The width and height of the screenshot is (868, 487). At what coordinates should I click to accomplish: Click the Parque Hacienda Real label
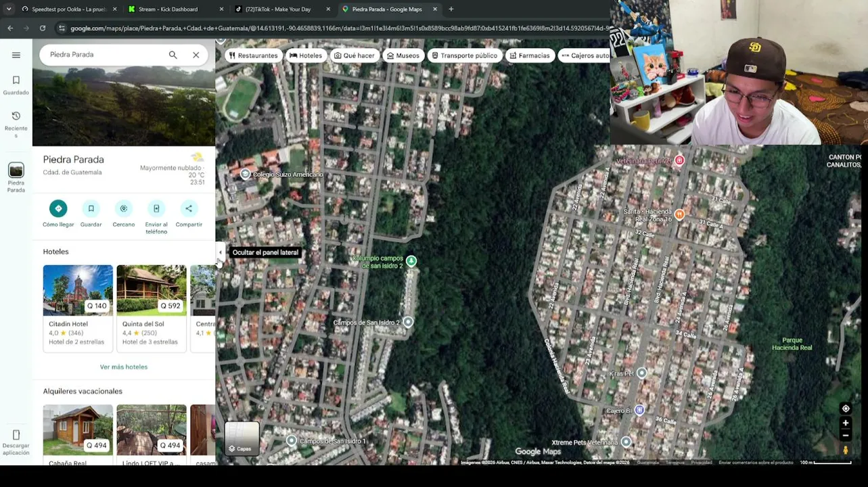pos(792,344)
